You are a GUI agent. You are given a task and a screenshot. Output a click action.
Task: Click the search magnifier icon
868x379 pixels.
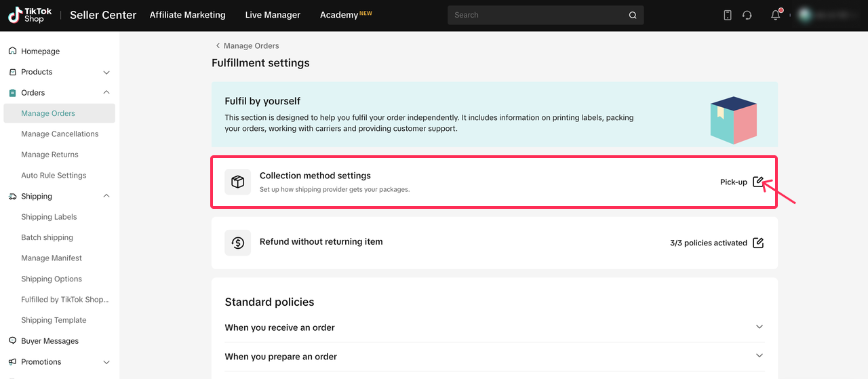(x=633, y=15)
